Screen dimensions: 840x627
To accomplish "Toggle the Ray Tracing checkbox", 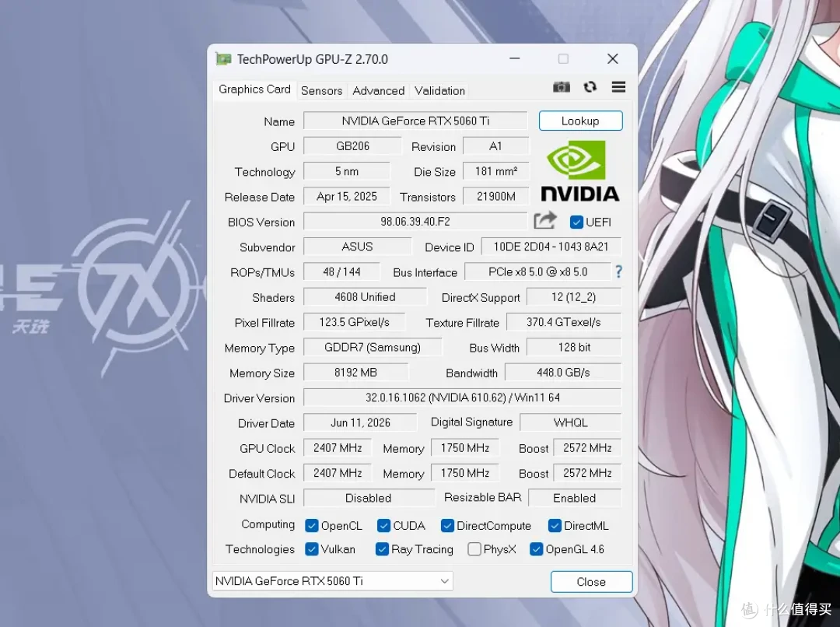I will (x=382, y=549).
